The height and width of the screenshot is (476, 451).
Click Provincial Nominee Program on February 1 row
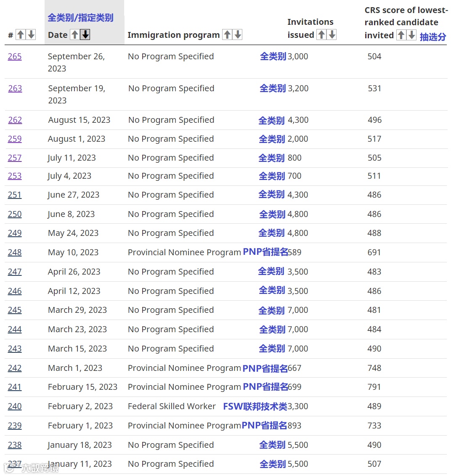[x=184, y=426]
